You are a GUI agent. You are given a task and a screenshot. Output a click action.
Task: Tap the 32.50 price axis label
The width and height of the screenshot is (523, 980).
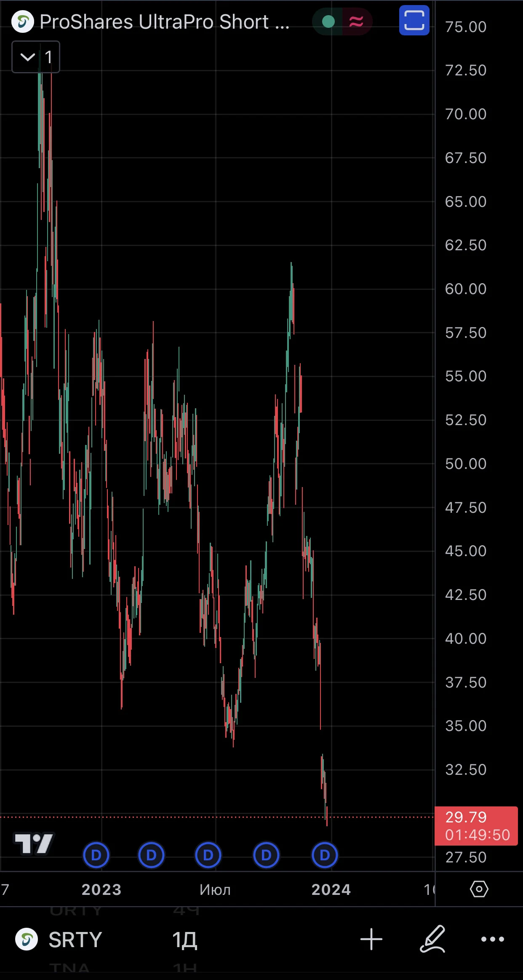pyautogui.click(x=466, y=770)
